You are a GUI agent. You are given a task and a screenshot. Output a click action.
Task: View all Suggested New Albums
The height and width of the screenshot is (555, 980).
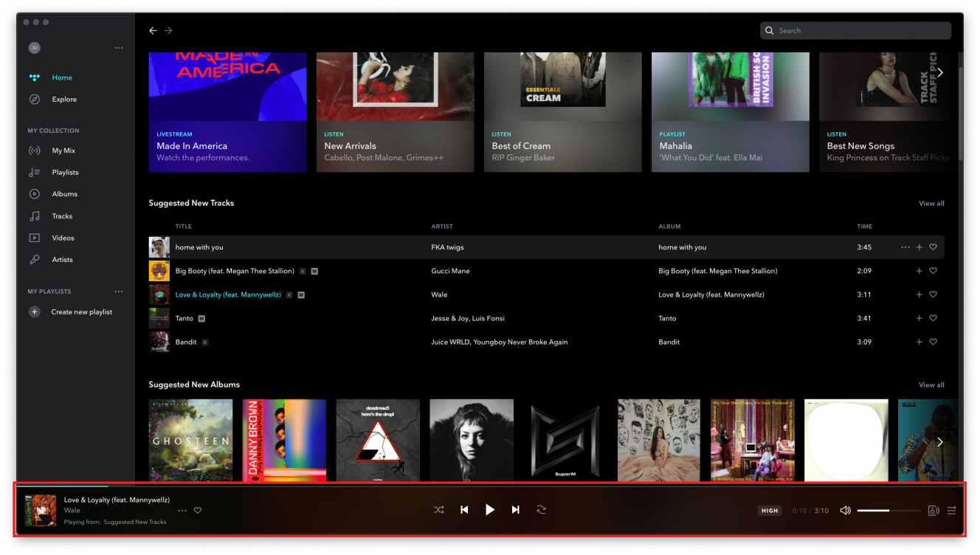point(931,385)
